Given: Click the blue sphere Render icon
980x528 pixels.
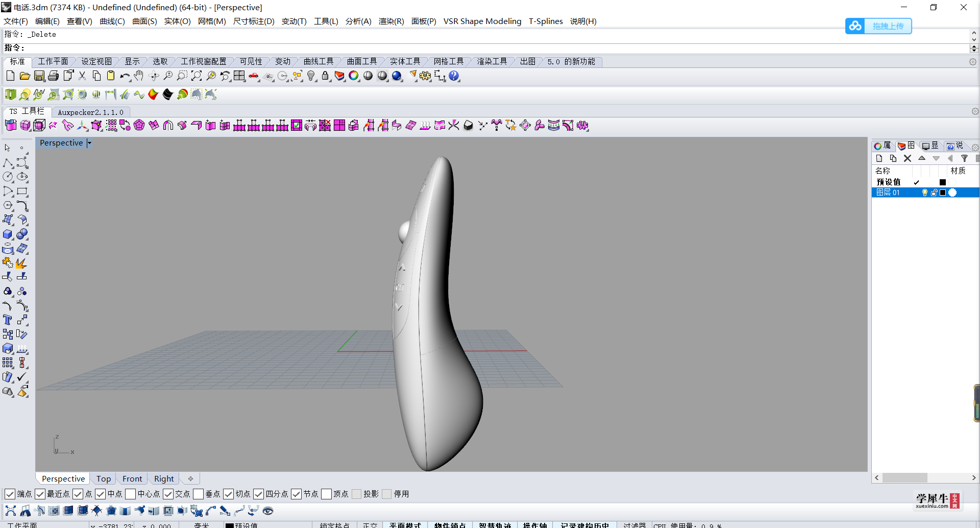Looking at the screenshot, I should (x=397, y=76).
